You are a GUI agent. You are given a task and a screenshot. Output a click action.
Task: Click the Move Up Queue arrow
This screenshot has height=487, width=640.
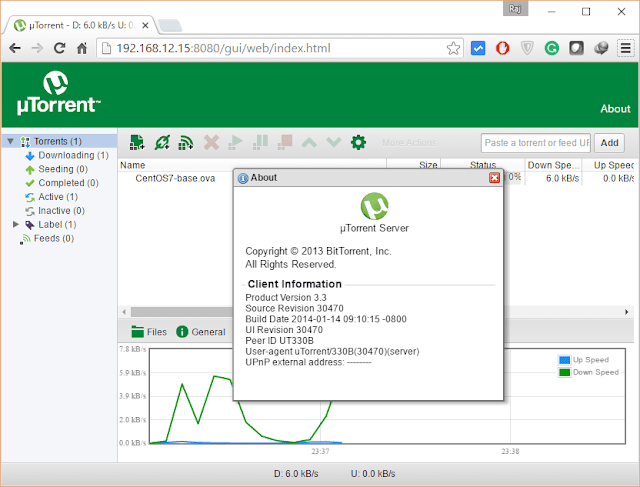(309, 142)
